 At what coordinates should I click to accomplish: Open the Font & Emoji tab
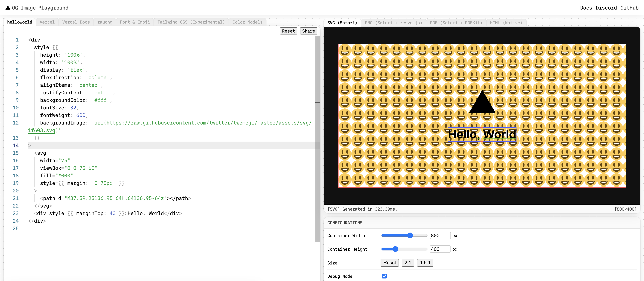tap(135, 22)
